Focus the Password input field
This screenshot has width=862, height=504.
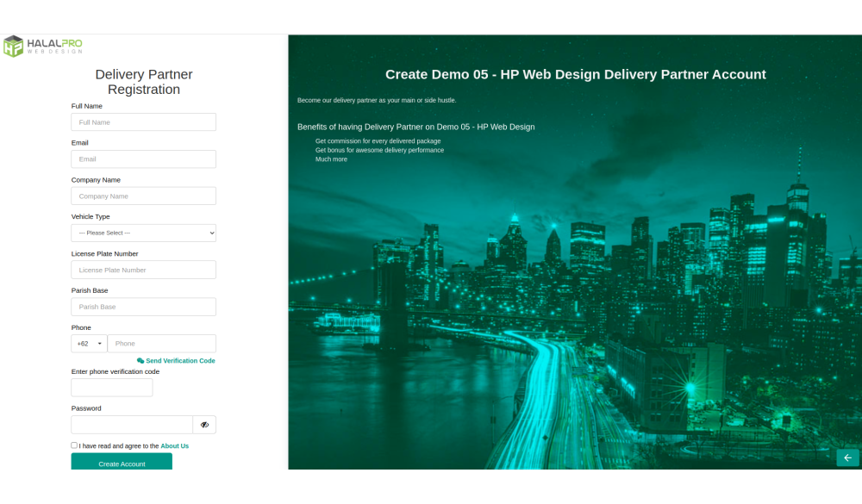pos(132,425)
